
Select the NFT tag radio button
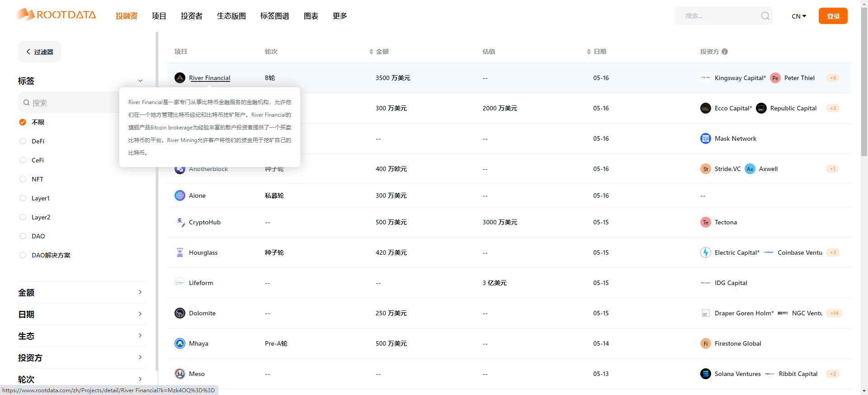[23, 179]
